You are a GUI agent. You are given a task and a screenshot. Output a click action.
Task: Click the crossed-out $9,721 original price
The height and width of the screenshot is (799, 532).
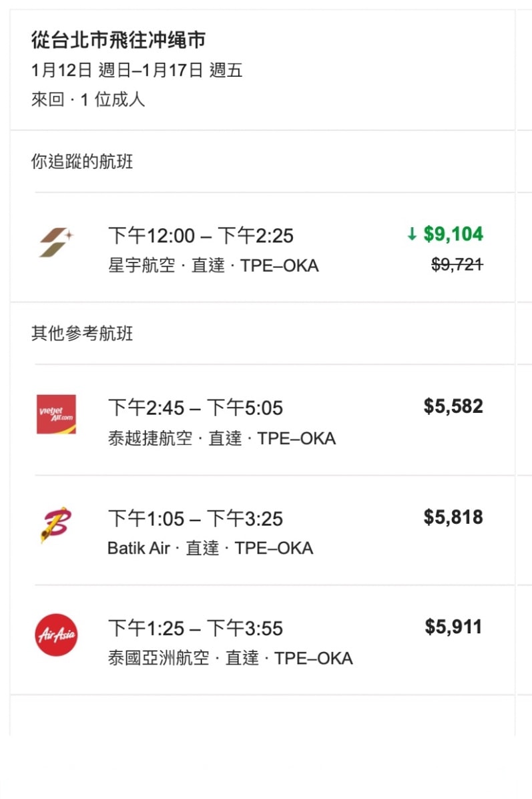tap(457, 265)
